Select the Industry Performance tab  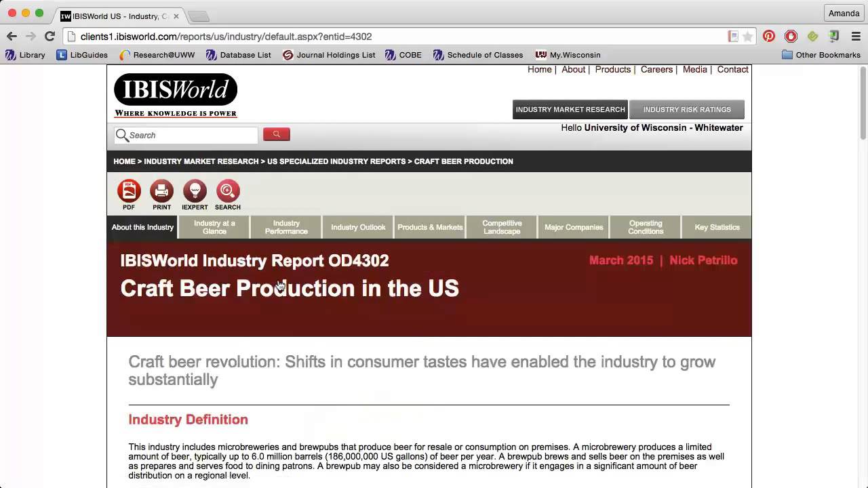(x=286, y=227)
